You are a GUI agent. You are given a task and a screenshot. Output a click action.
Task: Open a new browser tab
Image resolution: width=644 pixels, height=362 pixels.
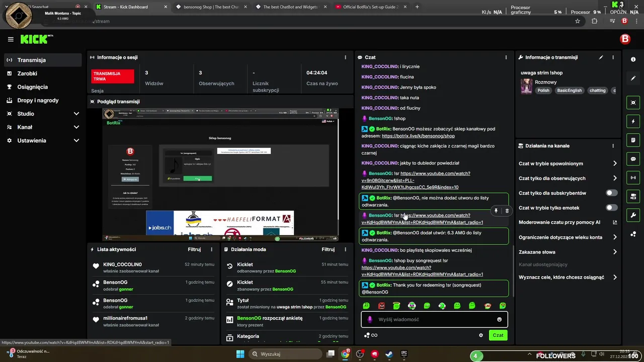click(x=417, y=7)
